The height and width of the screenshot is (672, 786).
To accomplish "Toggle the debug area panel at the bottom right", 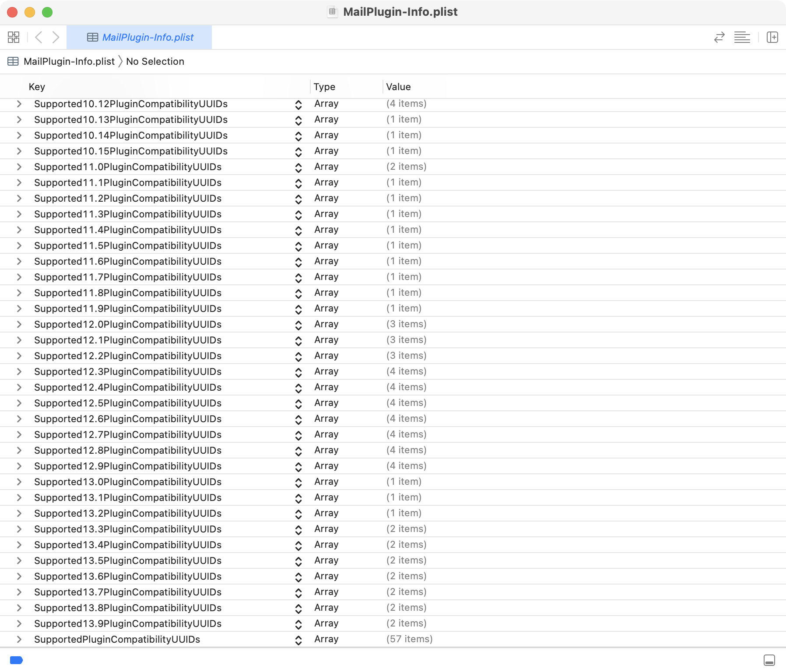I will 769,660.
